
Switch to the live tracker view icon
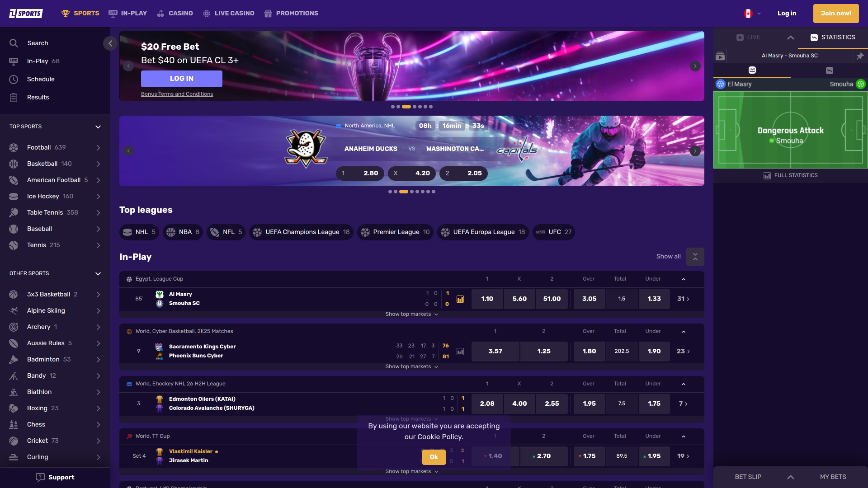[x=752, y=70]
